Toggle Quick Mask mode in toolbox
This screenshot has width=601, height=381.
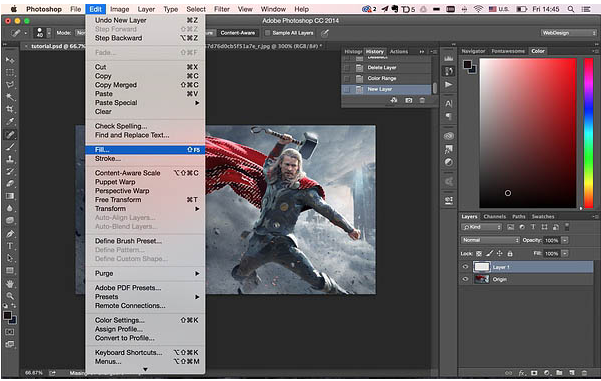[10, 332]
